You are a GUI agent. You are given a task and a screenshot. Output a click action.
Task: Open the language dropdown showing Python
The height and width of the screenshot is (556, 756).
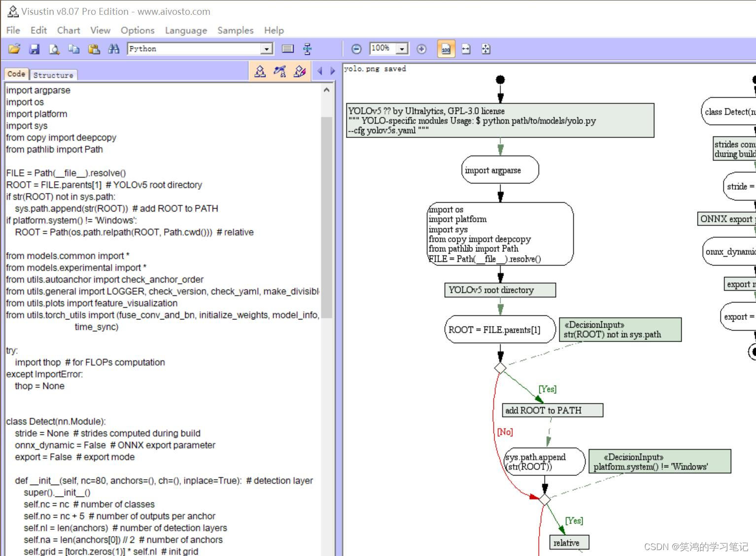pyautogui.click(x=266, y=48)
